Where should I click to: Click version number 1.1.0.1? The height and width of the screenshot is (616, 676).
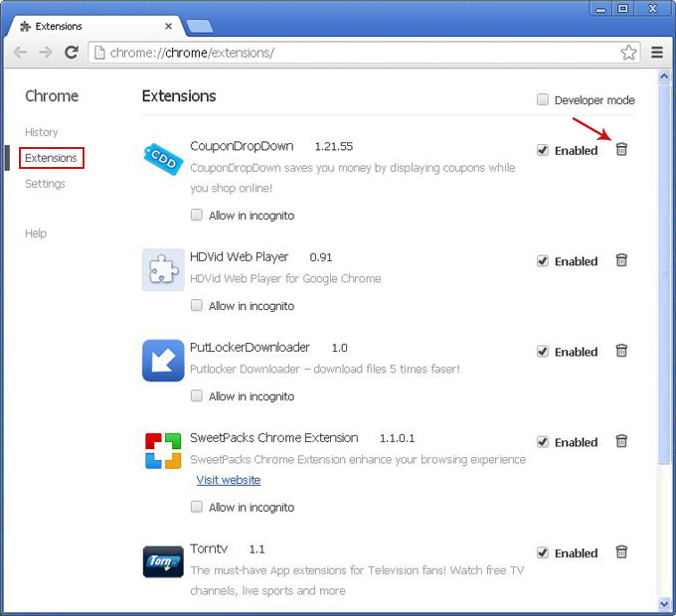[397, 438]
